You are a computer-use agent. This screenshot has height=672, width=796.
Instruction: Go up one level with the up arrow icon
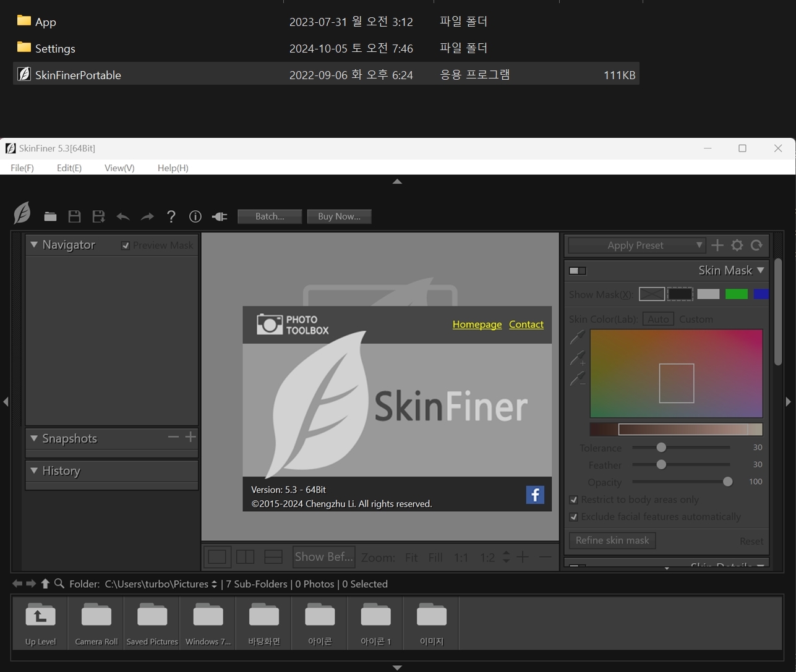(45, 584)
